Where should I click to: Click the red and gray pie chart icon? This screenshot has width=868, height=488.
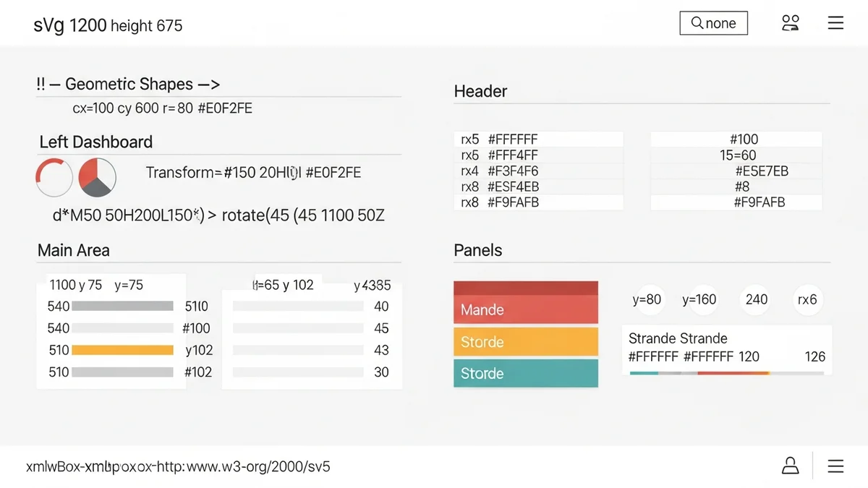pos(97,177)
